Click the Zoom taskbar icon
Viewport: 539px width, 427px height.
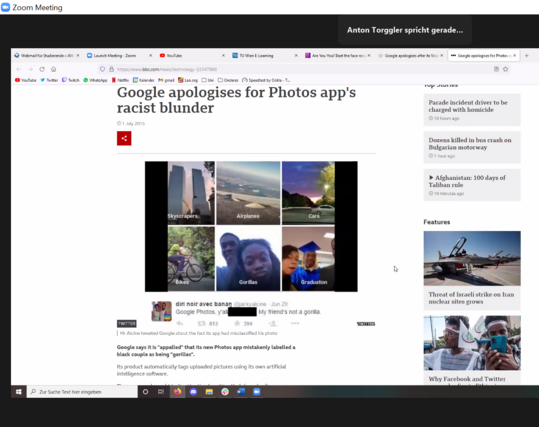coord(257,392)
